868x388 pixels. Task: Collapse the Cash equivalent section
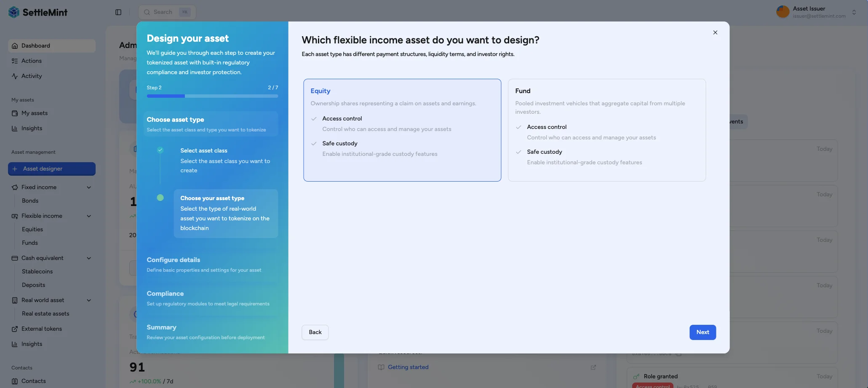[x=89, y=258]
